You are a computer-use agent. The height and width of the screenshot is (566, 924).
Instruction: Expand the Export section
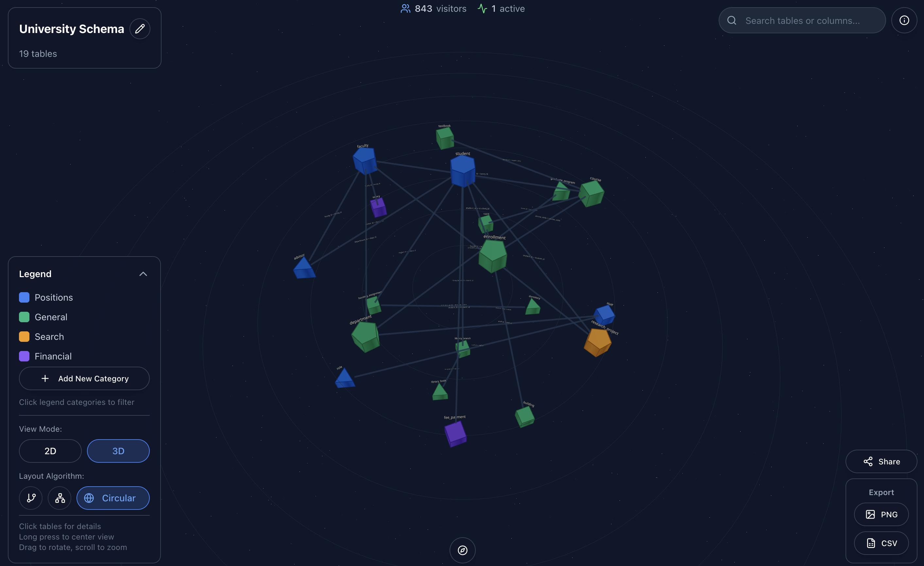click(881, 492)
